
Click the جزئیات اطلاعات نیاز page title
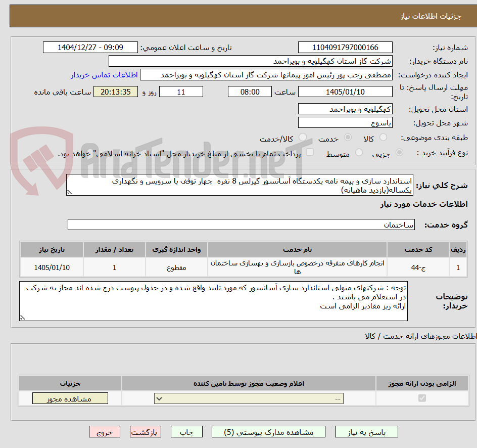[x=431, y=16]
